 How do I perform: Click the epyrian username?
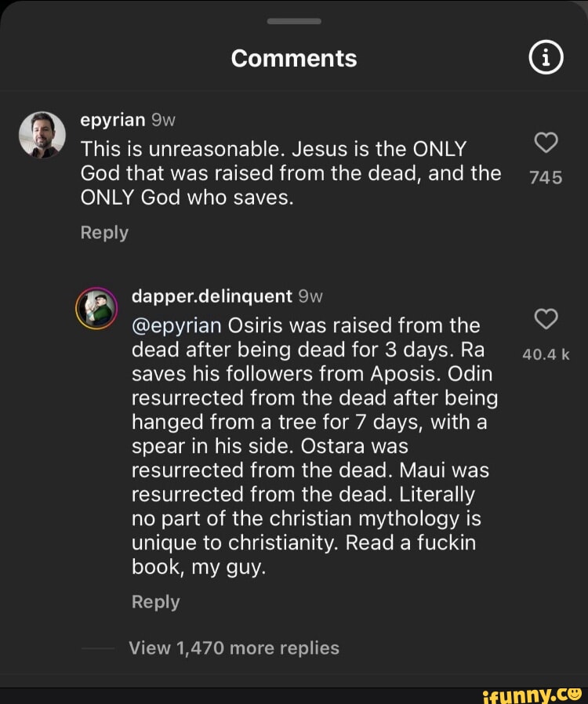113,120
